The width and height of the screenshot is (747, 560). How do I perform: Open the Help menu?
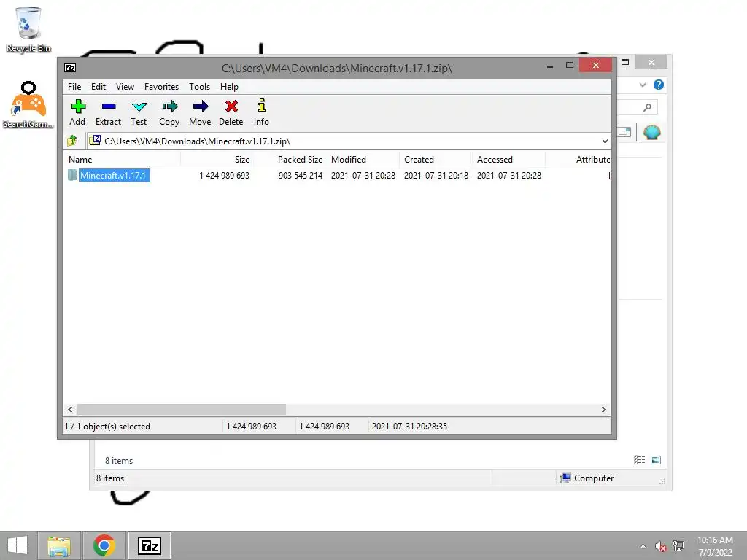pyautogui.click(x=229, y=87)
